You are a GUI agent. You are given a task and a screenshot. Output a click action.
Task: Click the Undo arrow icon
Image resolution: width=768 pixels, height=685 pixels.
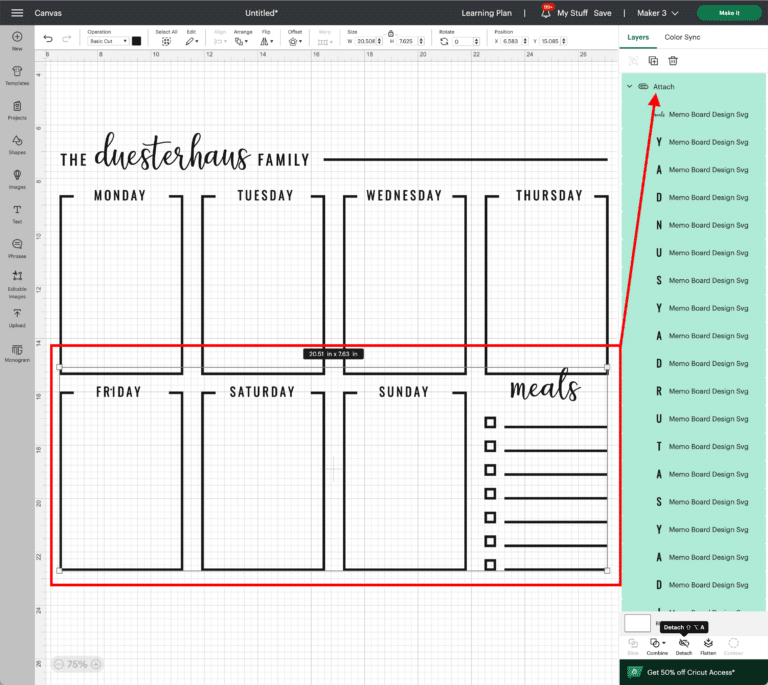tap(47, 38)
